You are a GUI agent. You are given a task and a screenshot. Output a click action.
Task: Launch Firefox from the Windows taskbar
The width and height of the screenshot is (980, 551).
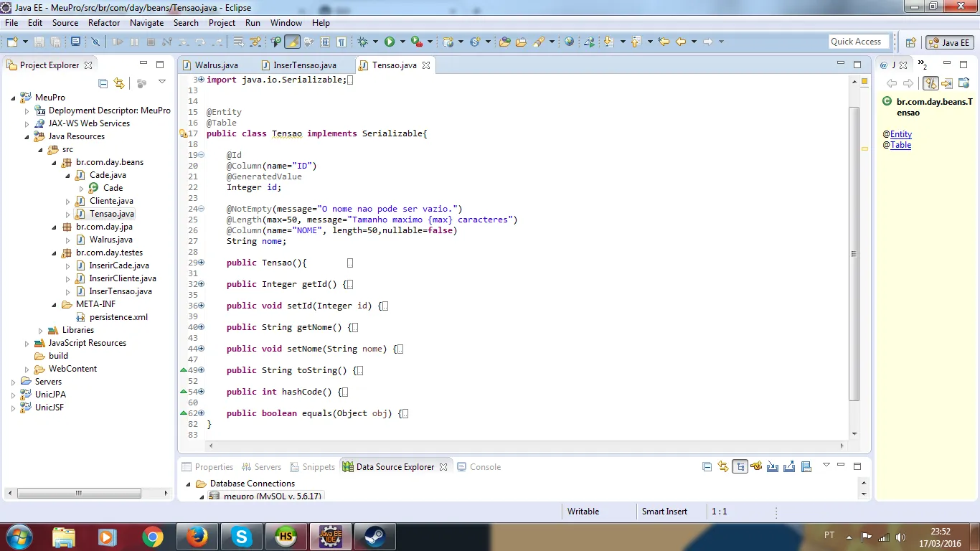[x=197, y=536]
